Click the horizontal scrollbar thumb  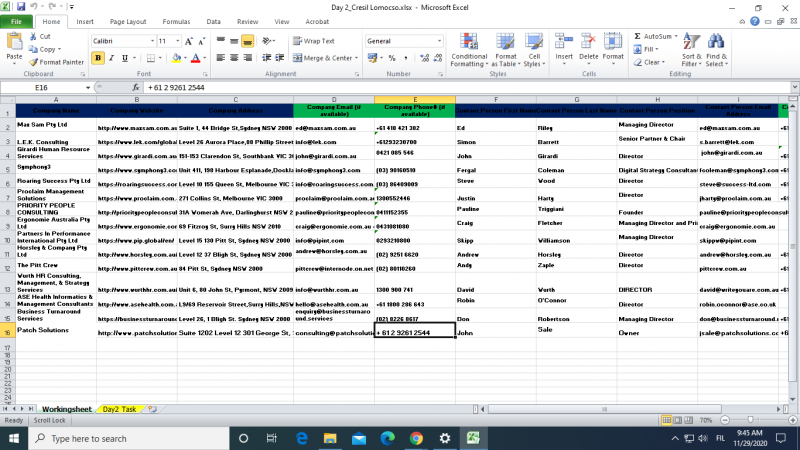[x=605, y=409]
